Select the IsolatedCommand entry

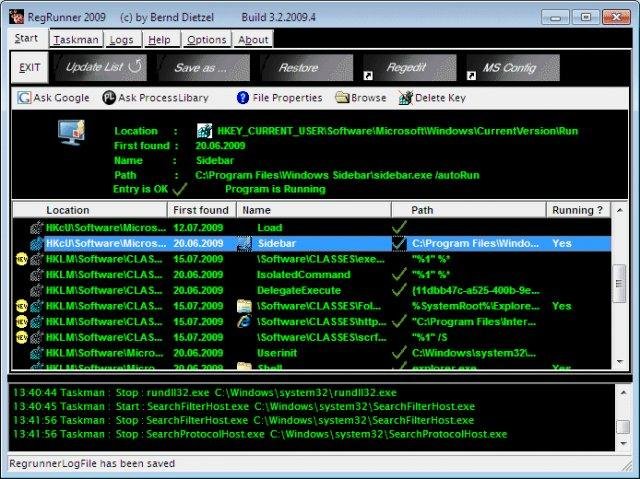(304, 275)
